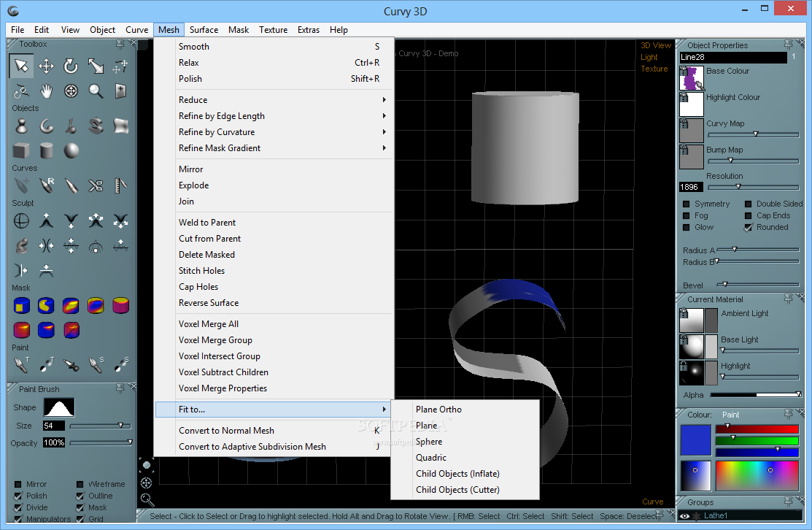
Task: Select the ruler curve tool
Action: [x=120, y=185]
